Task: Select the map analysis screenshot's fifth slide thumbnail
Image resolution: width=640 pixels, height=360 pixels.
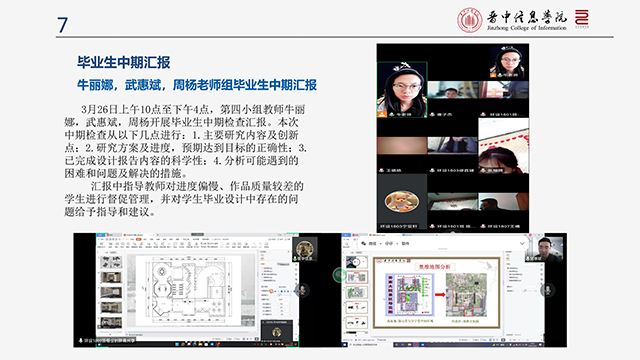Action: (x=357, y=322)
